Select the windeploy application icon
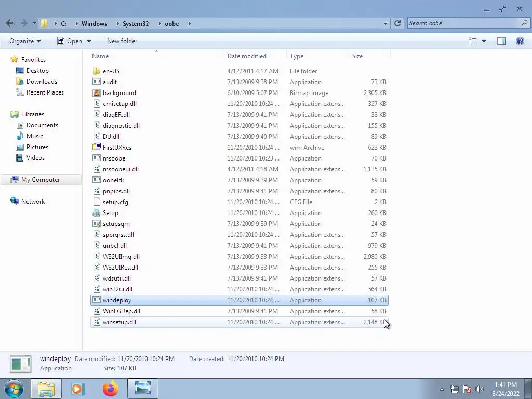The image size is (532, 399). pyautogui.click(x=96, y=300)
